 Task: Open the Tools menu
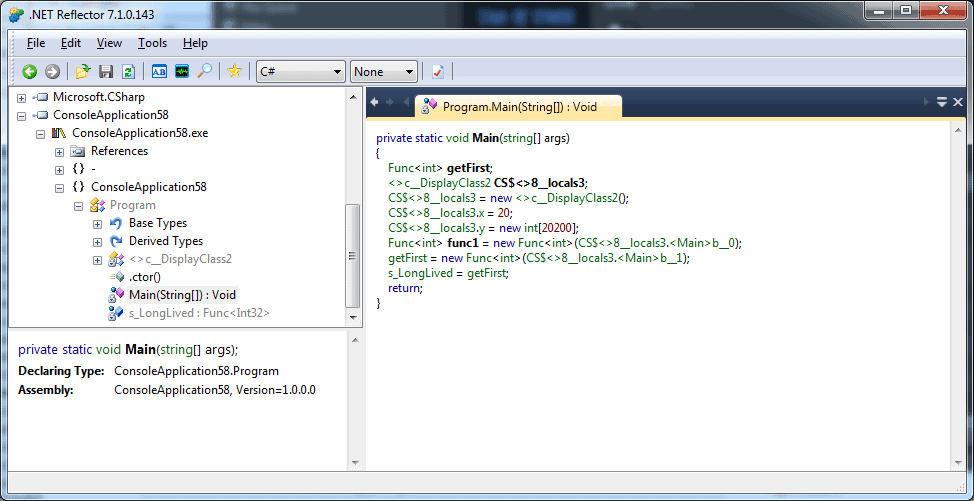152,43
